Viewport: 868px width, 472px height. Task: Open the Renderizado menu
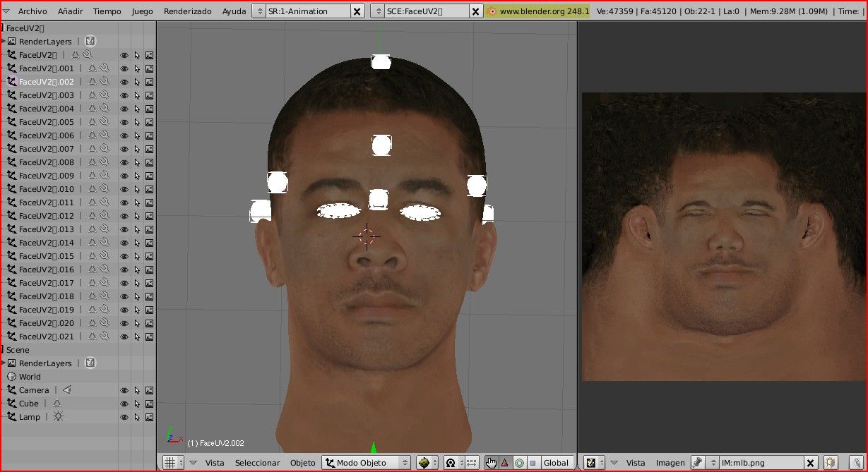187,11
